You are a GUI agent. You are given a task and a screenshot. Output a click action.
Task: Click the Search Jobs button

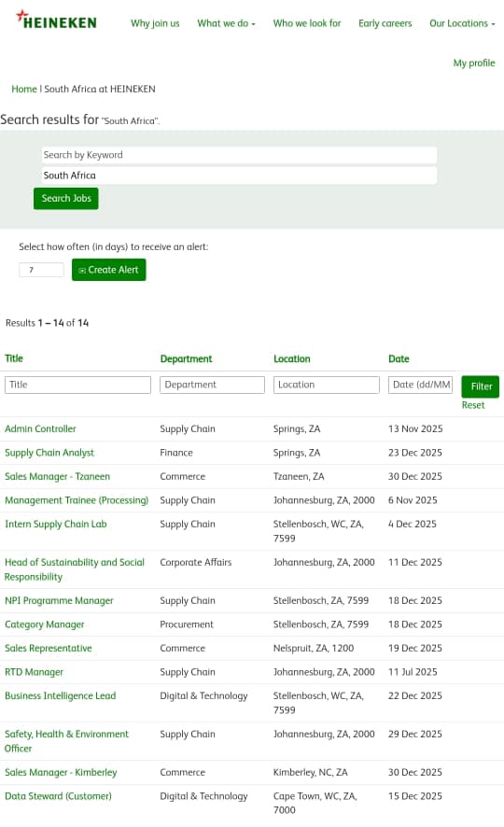66,198
